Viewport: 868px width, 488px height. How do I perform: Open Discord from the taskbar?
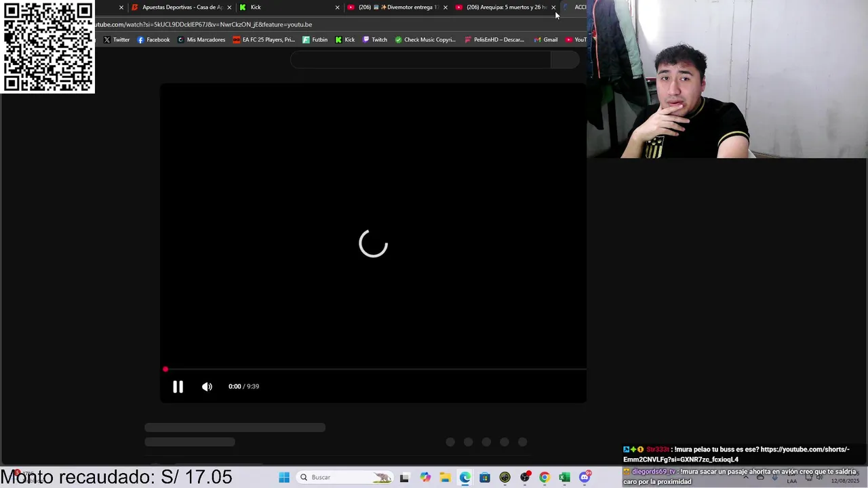[x=585, y=478]
